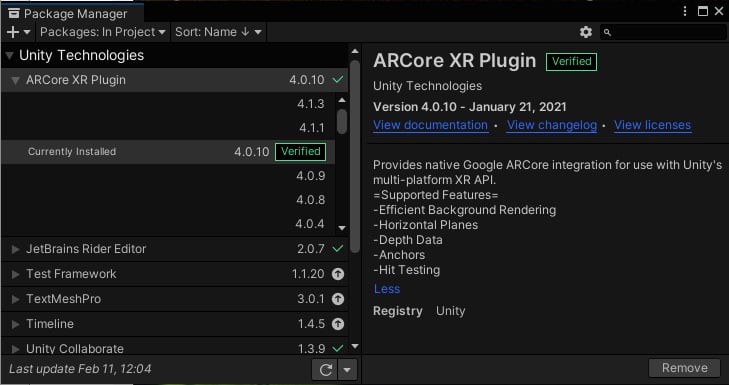This screenshot has width=729, height=385.
Task: Click the plus icon to add a package
Action: pos(13,32)
